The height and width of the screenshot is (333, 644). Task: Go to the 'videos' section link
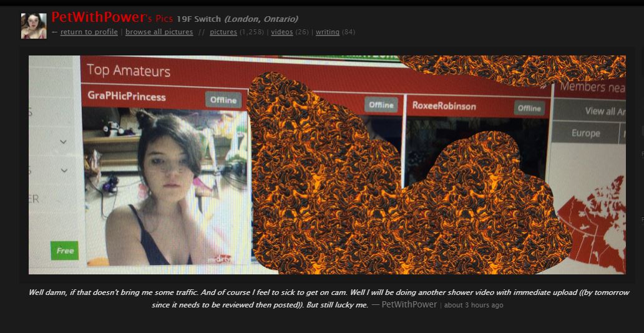tap(282, 32)
